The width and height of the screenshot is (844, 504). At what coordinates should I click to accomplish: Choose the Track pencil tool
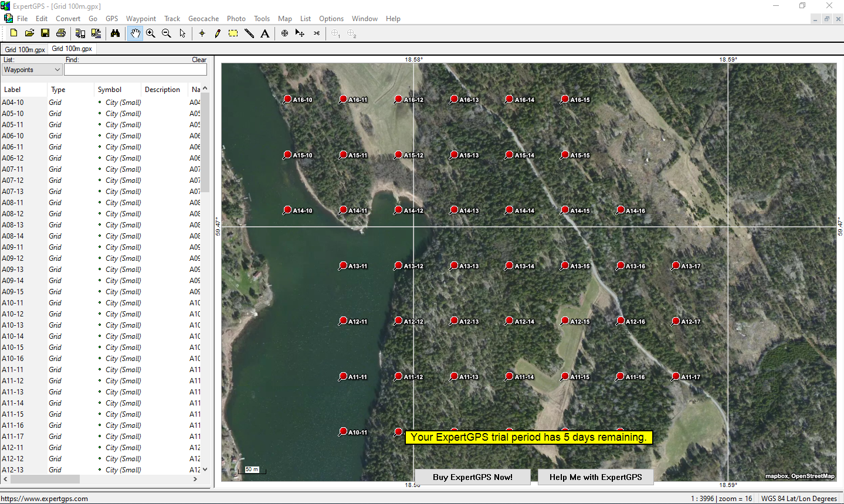coord(218,33)
